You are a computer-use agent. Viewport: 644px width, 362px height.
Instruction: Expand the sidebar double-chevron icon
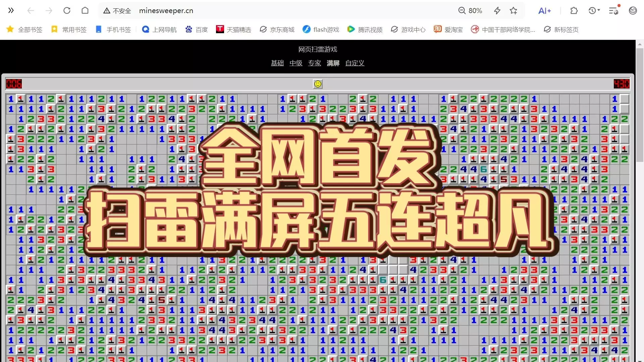(11, 11)
